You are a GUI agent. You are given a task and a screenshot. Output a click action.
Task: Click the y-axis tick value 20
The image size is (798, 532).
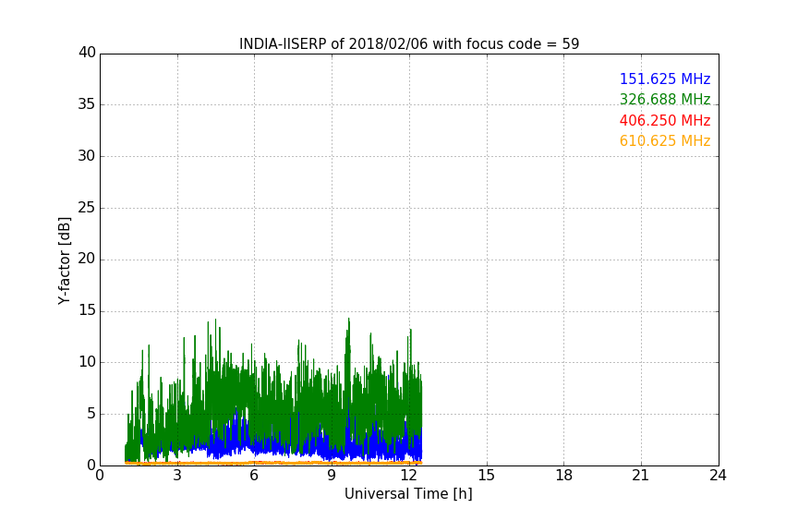[x=87, y=259]
